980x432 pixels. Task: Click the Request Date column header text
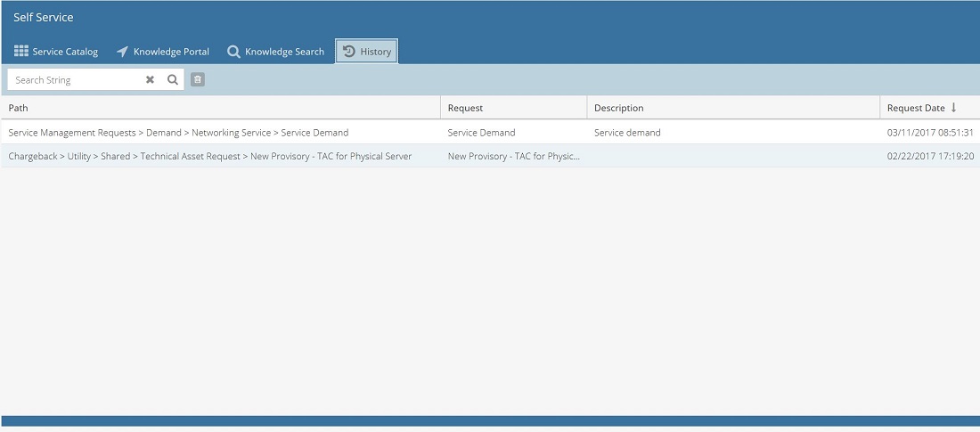[x=916, y=108]
